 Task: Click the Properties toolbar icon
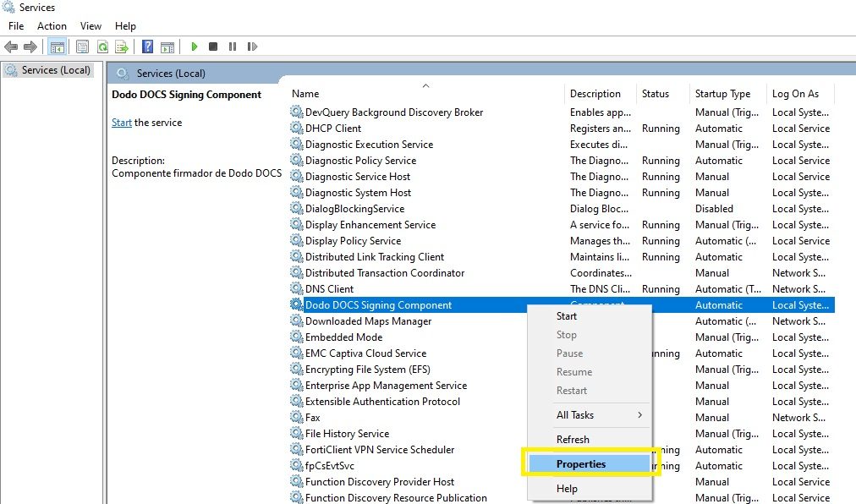click(x=82, y=47)
